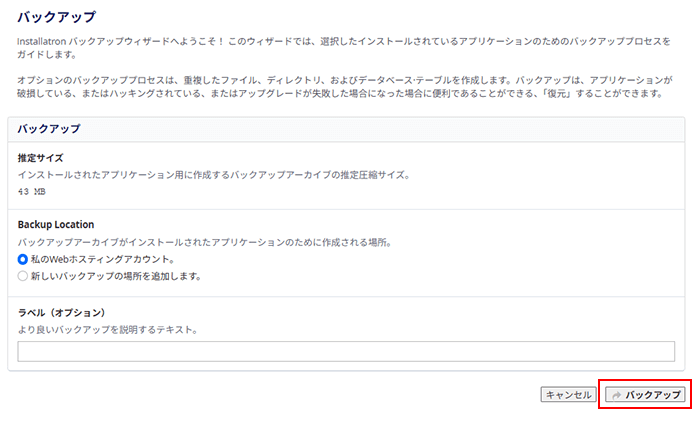Click the main バックアップ page title

57,17
